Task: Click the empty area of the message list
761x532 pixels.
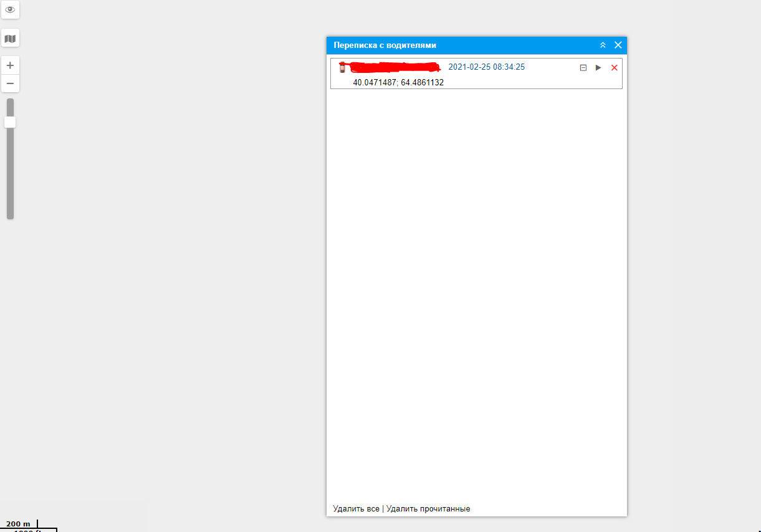Action: [x=476, y=280]
